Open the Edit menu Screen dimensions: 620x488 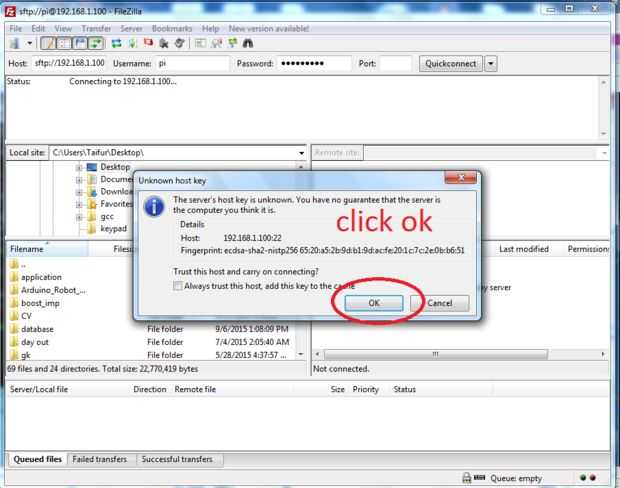point(38,28)
